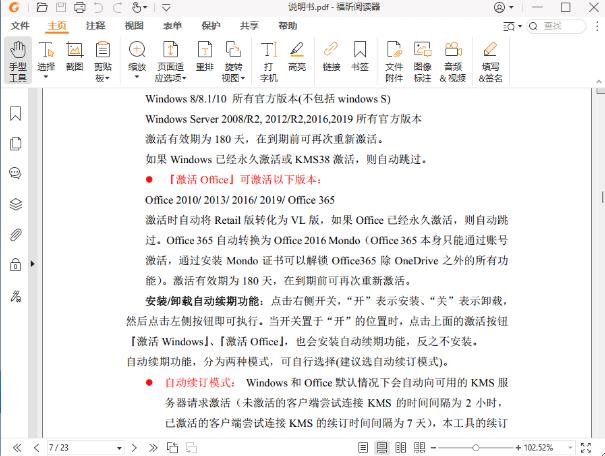Activate the Select tool (选择)
605x456 pixels.
point(46,61)
